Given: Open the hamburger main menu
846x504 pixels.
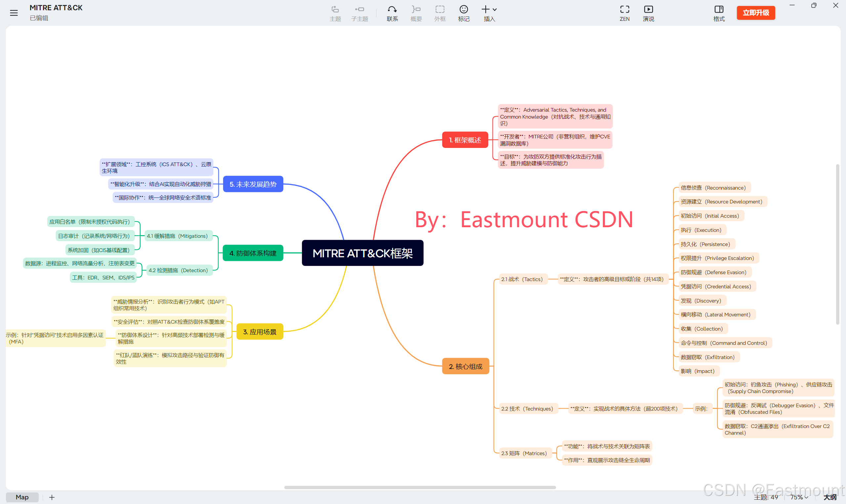Looking at the screenshot, I should pos(14,13).
